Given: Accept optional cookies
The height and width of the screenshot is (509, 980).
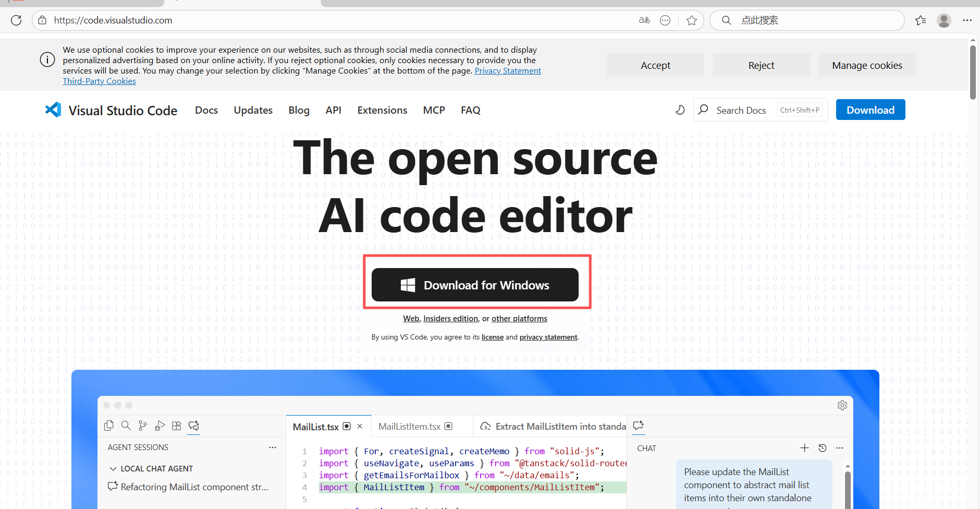Looking at the screenshot, I should tap(655, 65).
